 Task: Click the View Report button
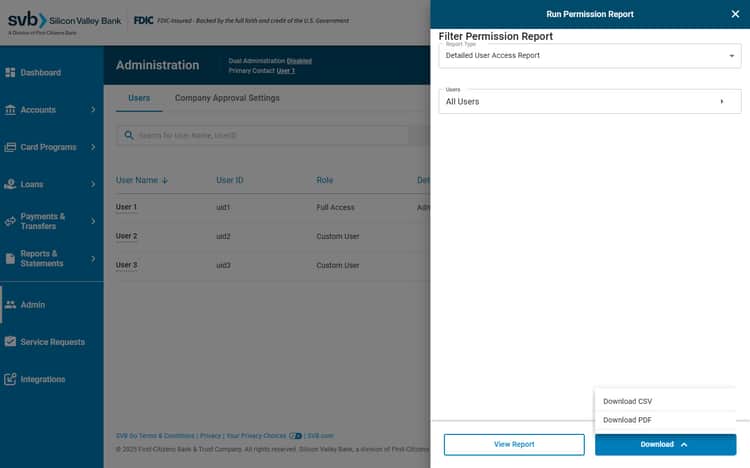tap(514, 445)
